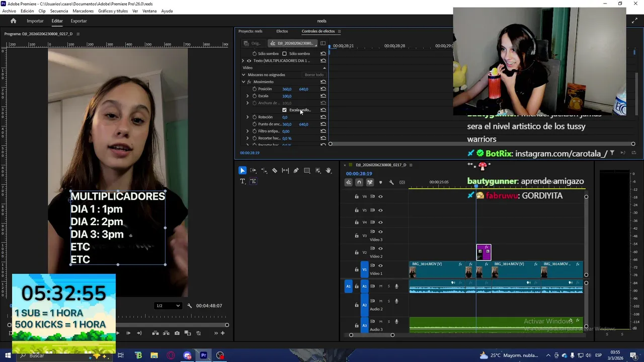Image resolution: width=644 pixels, height=362 pixels.
Task: Open Controles de efectos panel menu
Action: tap(339, 31)
